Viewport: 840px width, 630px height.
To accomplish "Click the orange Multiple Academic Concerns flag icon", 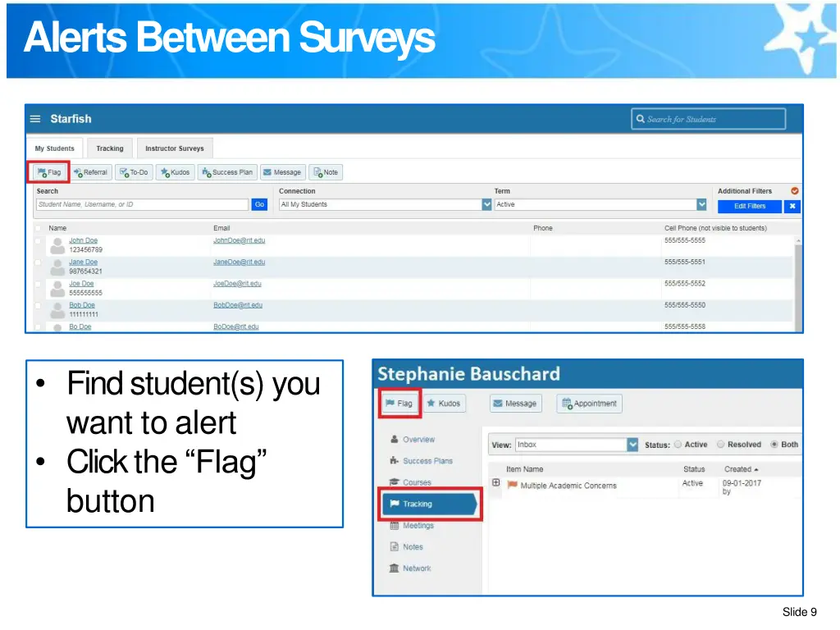I will pos(512,485).
